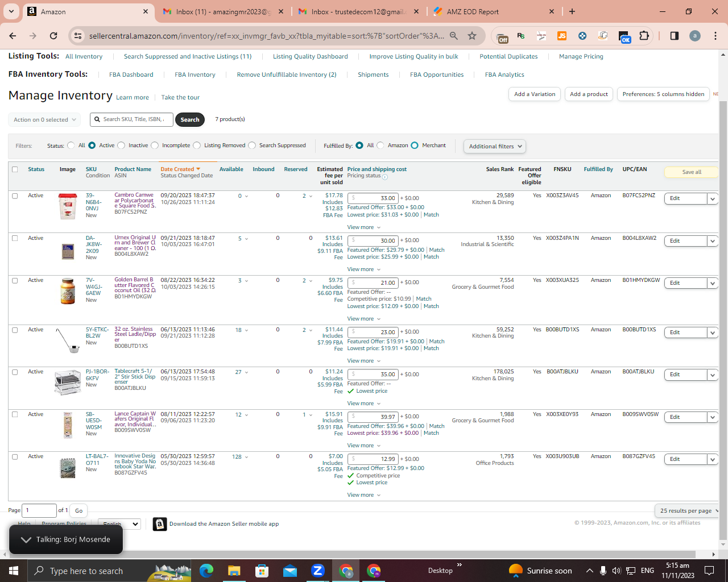
Task: Go to Shipments under FBA Inventory Tools
Action: (373, 74)
